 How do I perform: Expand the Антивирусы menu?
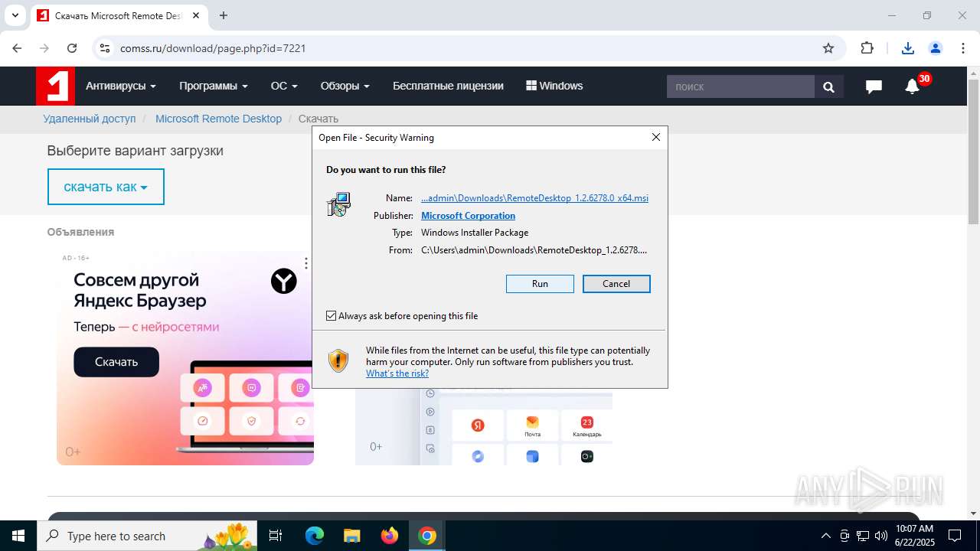point(120,86)
